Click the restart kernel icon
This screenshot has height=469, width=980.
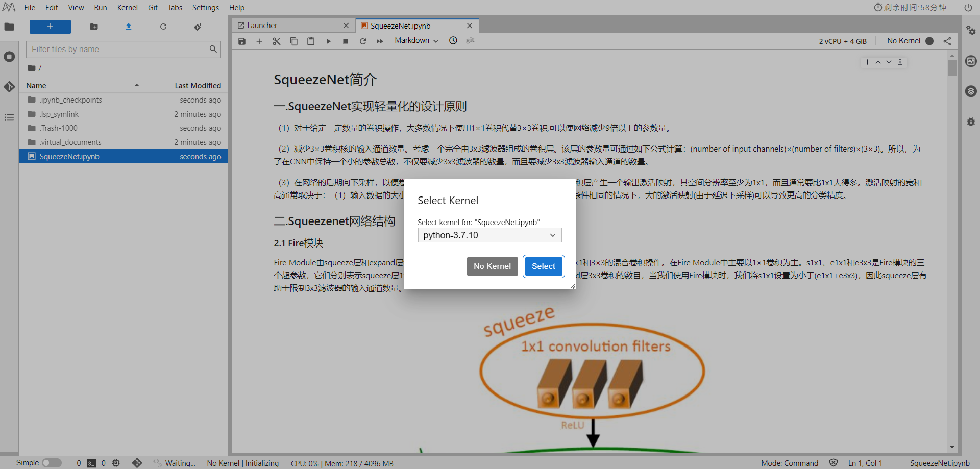pos(363,41)
